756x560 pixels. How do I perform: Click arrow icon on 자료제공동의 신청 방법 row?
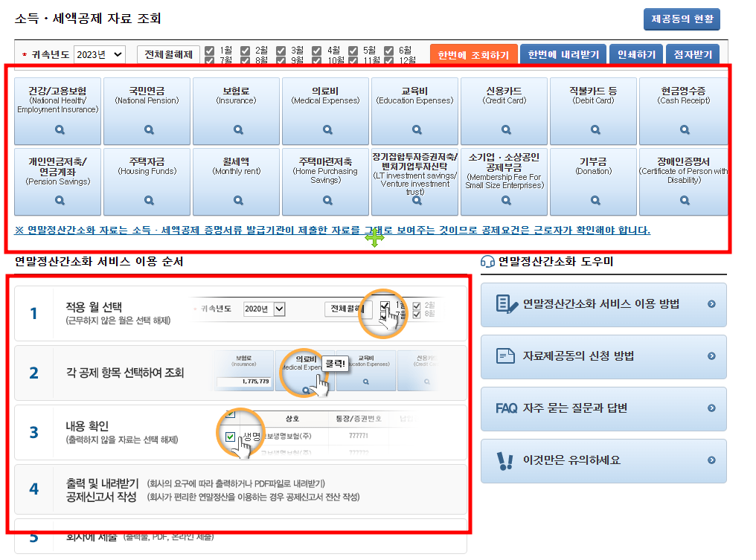[x=711, y=356]
